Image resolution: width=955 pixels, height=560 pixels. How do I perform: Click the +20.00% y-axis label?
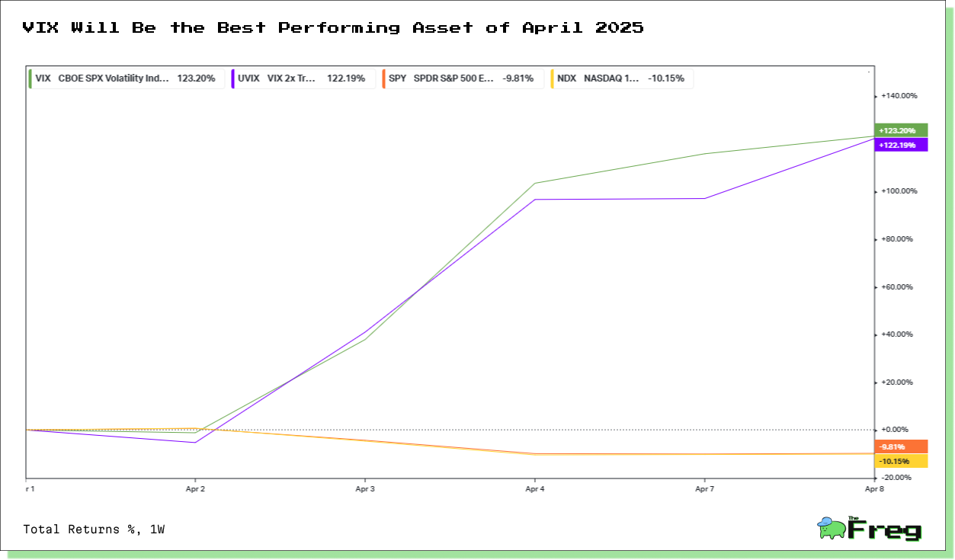coord(899,382)
